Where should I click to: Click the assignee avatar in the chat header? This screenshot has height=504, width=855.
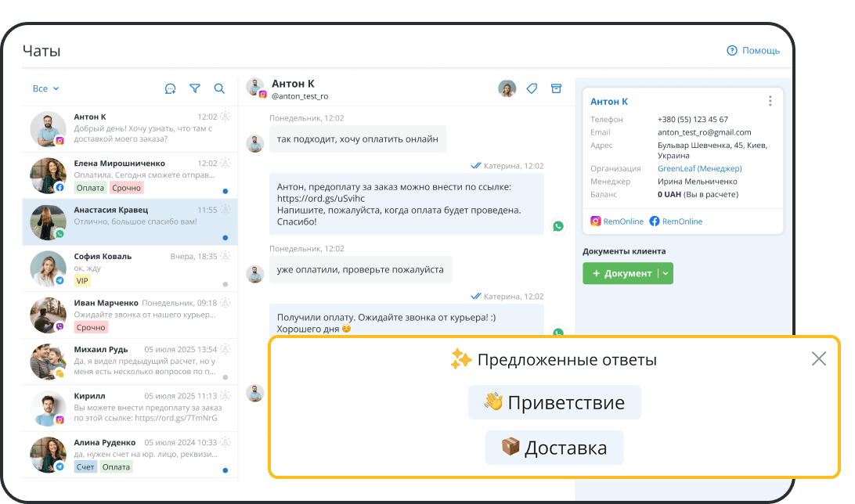pos(507,88)
